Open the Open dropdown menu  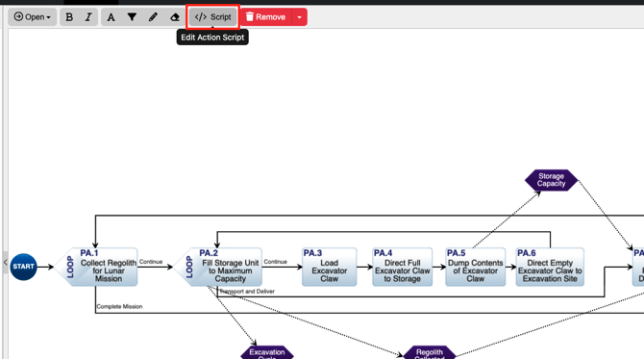point(32,17)
